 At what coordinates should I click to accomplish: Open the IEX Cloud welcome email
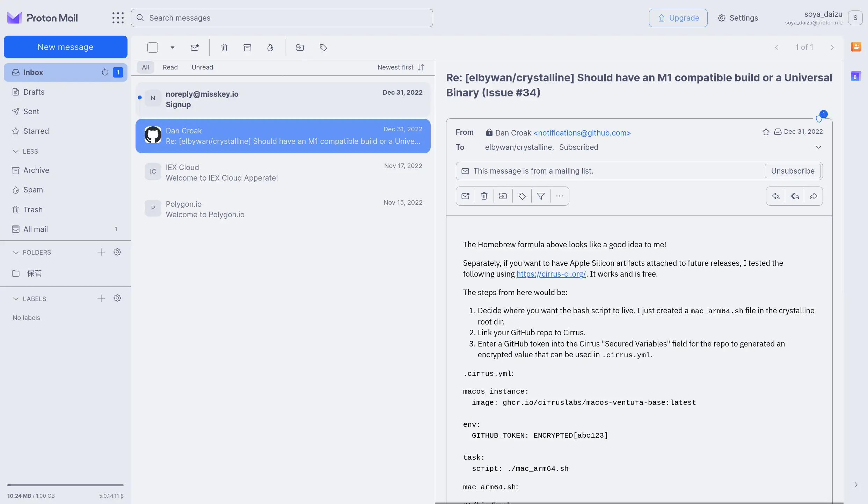[x=283, y=173]
